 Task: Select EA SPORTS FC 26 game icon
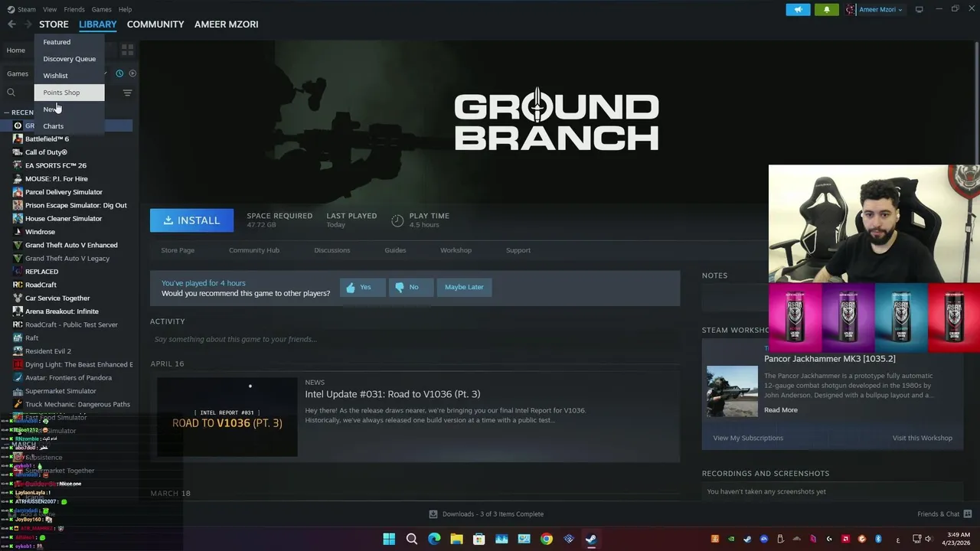pos(18,165)
